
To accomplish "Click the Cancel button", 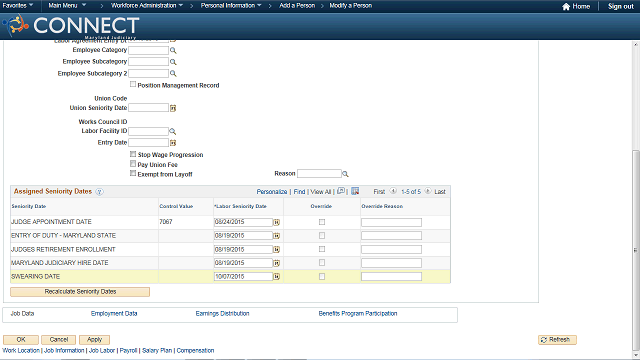I will point(59,340).
